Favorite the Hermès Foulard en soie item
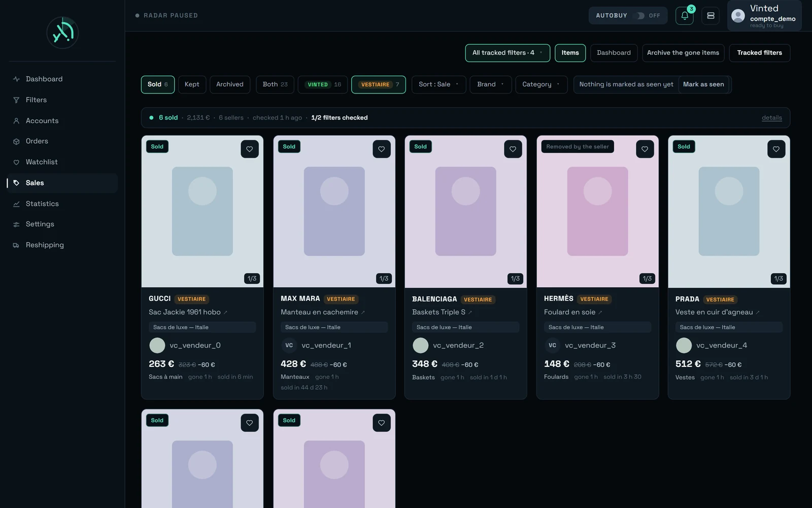This screenshot has height=508, width=812. click(x=645, y=149)
